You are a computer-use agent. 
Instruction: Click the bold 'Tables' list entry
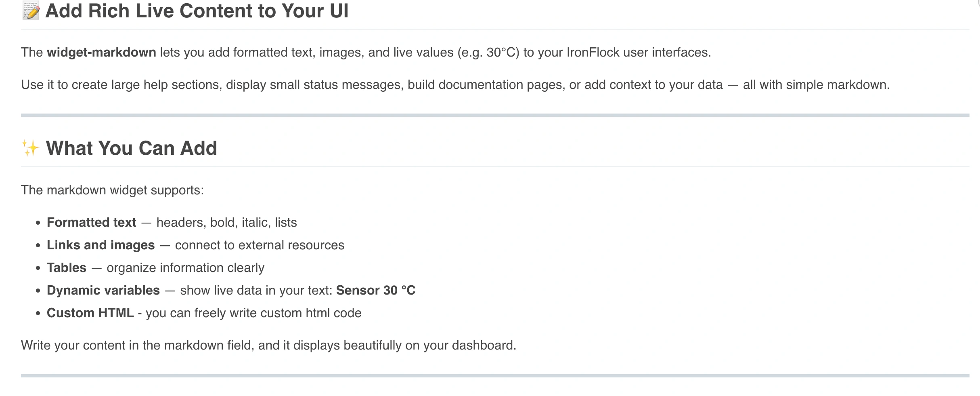(67, 268)
